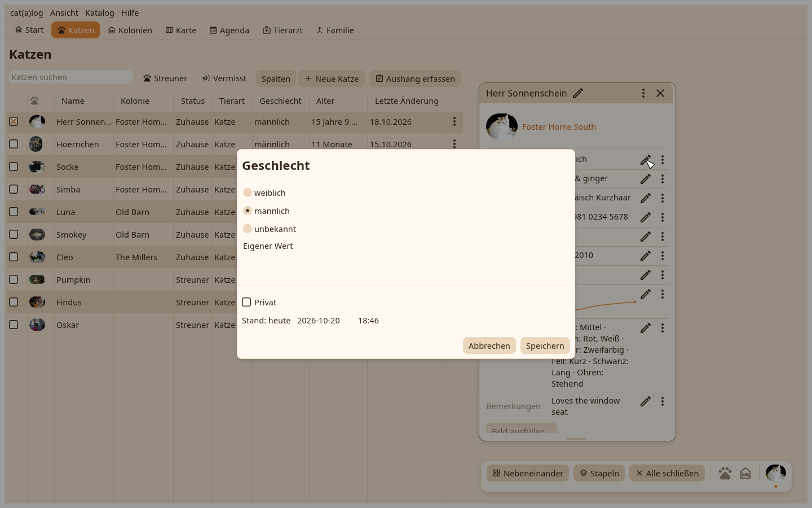Open the Hilfe menu
Screen dimensions: 812x508
pyautogui.click(x=130, y=12)
